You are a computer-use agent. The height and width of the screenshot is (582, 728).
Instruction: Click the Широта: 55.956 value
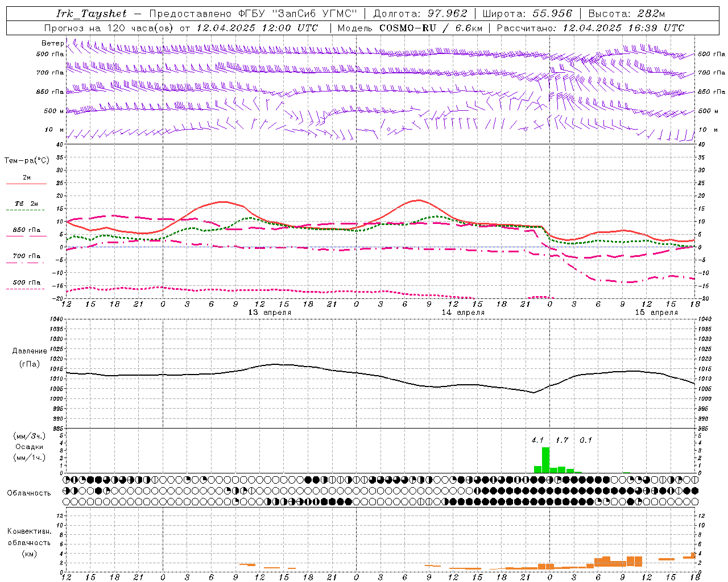click(x=527, y=14)
